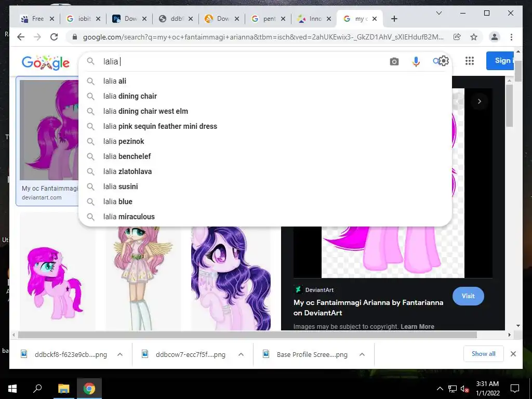Screen dimensions: 532x399
Task: Close the 'Inno' tab
Action: (x=329, y=19)
